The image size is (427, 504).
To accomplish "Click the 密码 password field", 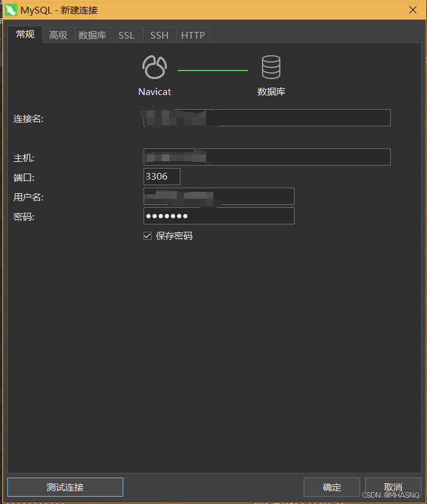I will coord(218,216).
